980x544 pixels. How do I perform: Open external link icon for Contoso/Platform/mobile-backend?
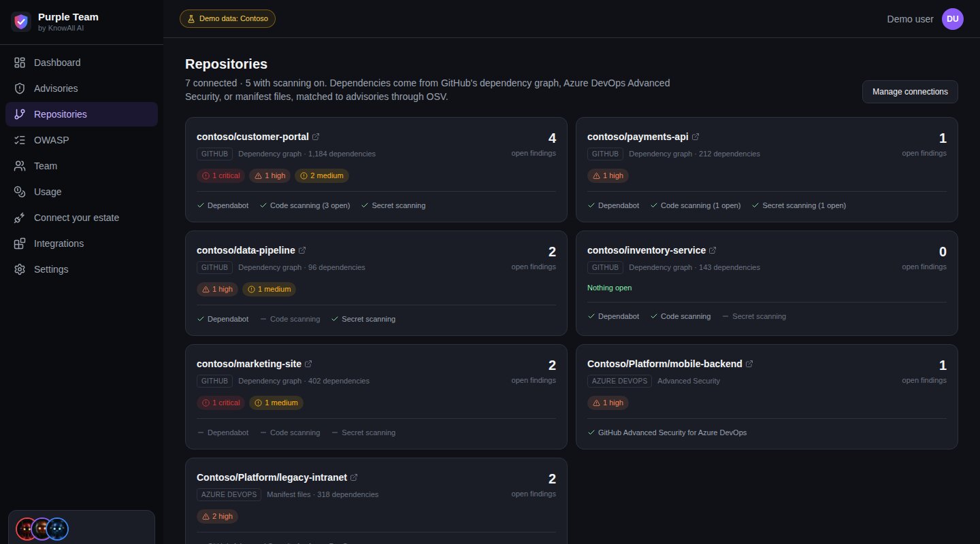pyautogui.click(x=749, y=364)
